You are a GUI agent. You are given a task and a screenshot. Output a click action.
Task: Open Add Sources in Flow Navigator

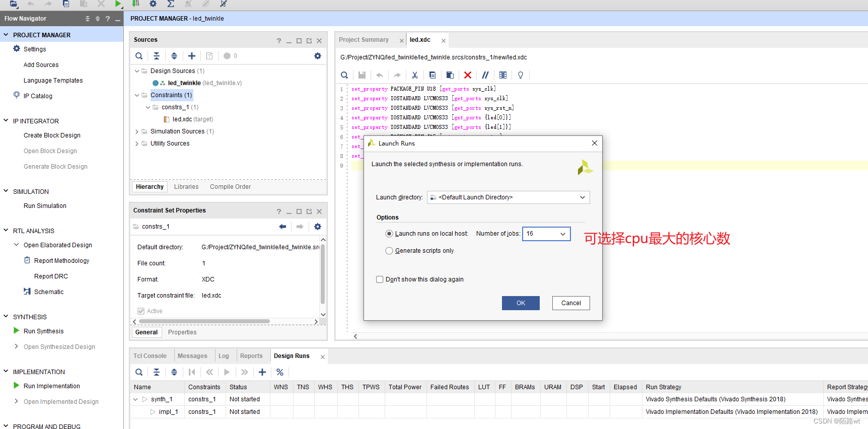[x=41, y=65]
